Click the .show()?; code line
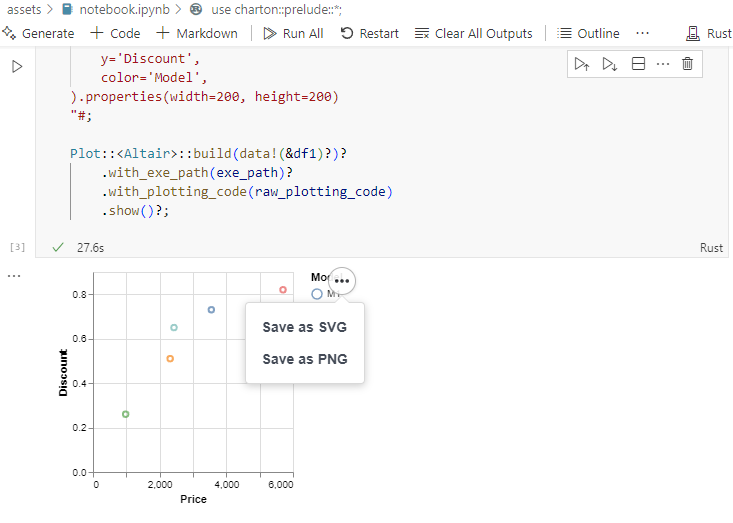 (136, 211)
